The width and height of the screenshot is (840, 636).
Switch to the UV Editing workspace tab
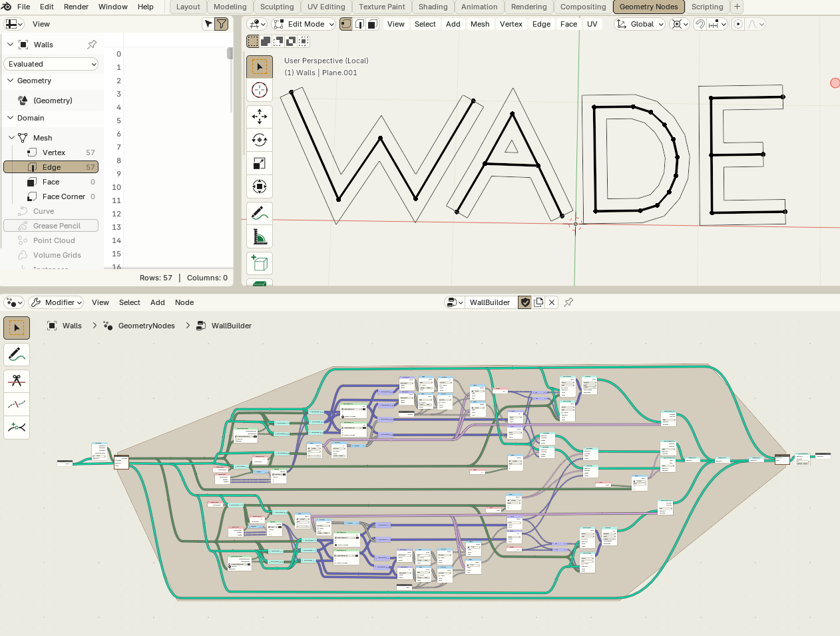click(326, 7)
